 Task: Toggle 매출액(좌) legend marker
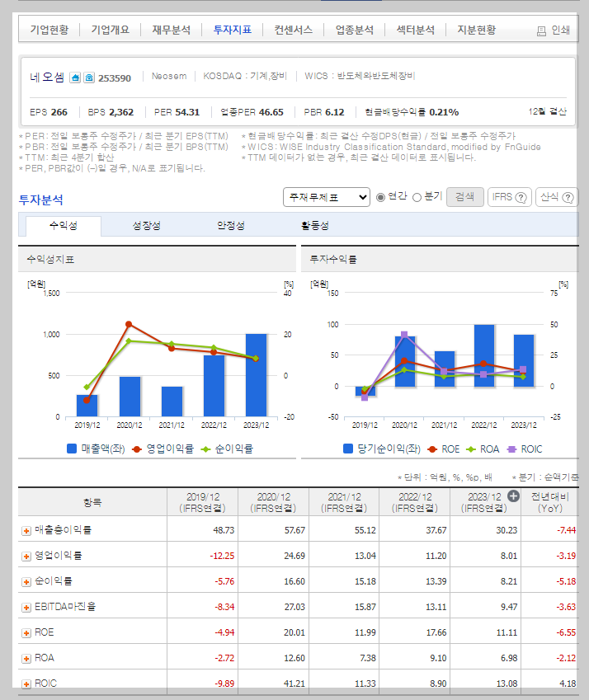[x=72, y=449]
